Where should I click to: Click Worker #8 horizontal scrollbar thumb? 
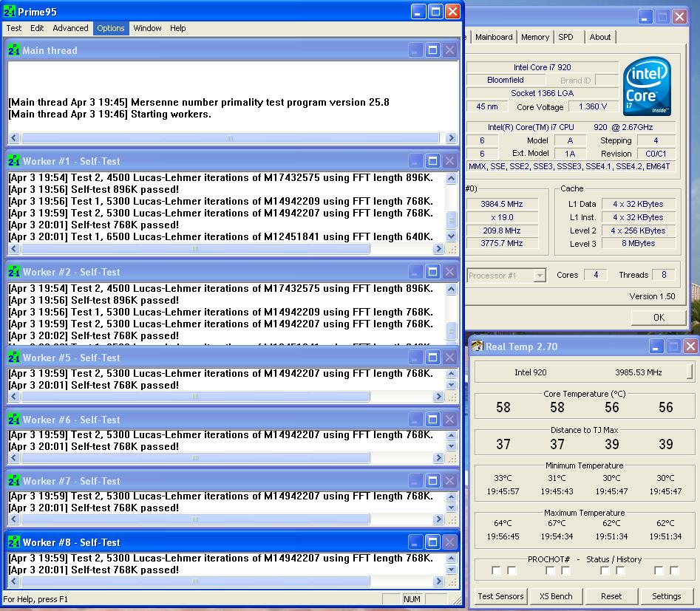click(195, 581)
